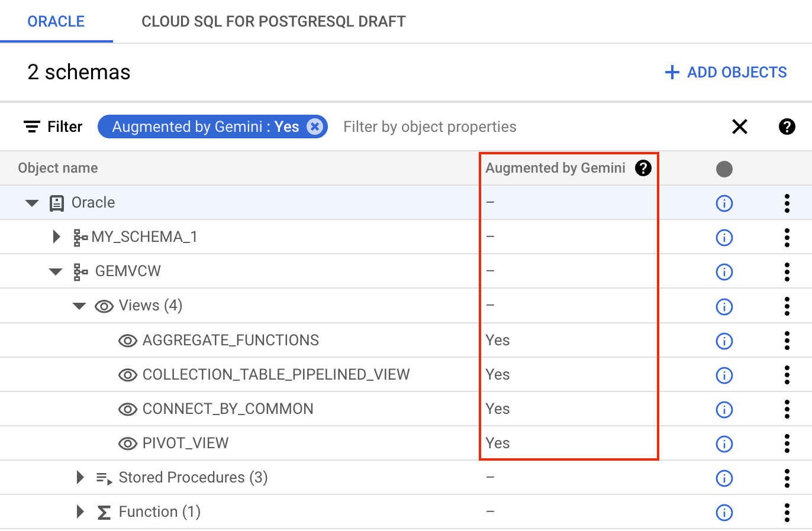Click the stored procedures icon in the Stored Procedures row
The width and height of the screenshot is (812, 531).
tap(104, 477)
